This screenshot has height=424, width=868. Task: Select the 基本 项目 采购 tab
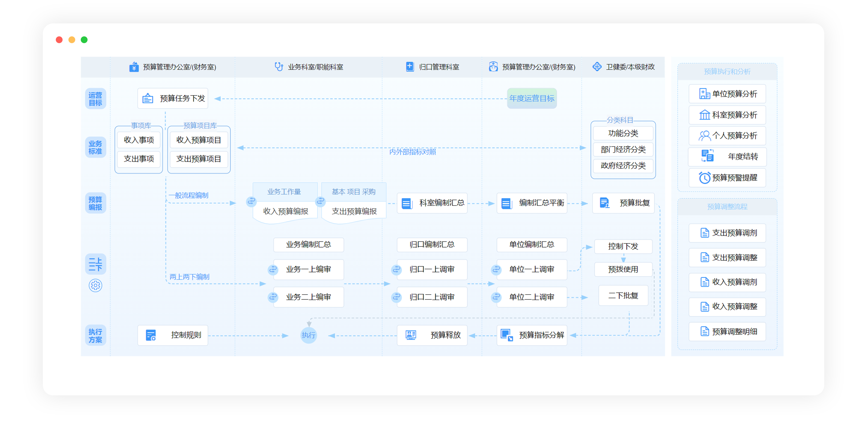[x=354, y=192]
